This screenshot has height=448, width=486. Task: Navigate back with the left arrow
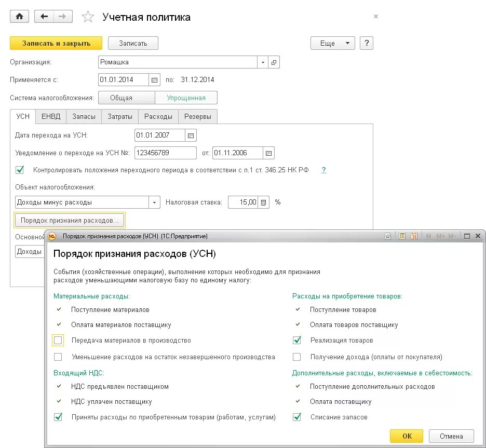click(x=44, y=17)
